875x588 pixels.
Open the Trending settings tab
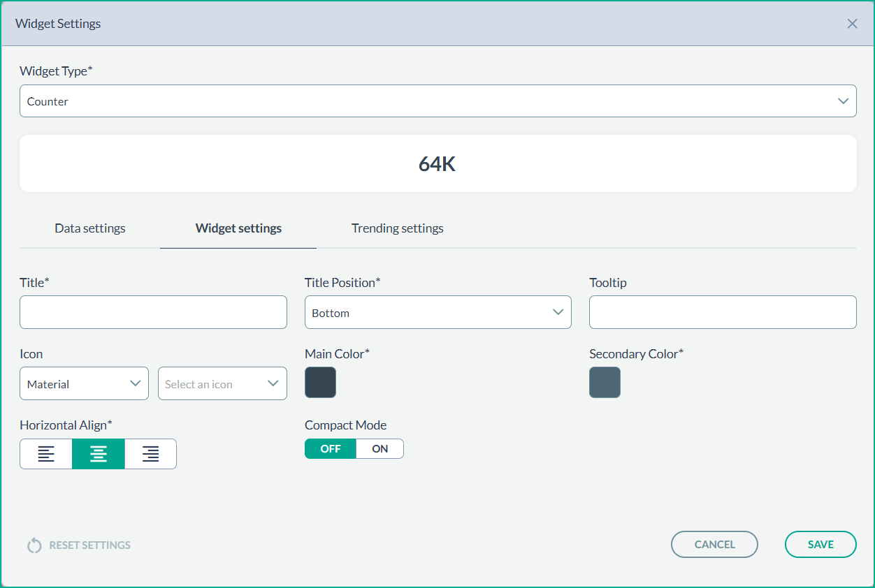pyautogui.click(x=397, y=228)
